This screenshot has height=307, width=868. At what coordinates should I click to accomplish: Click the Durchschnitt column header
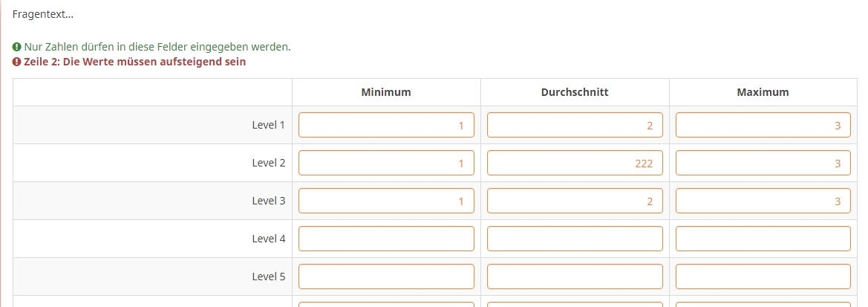(575, 92)
